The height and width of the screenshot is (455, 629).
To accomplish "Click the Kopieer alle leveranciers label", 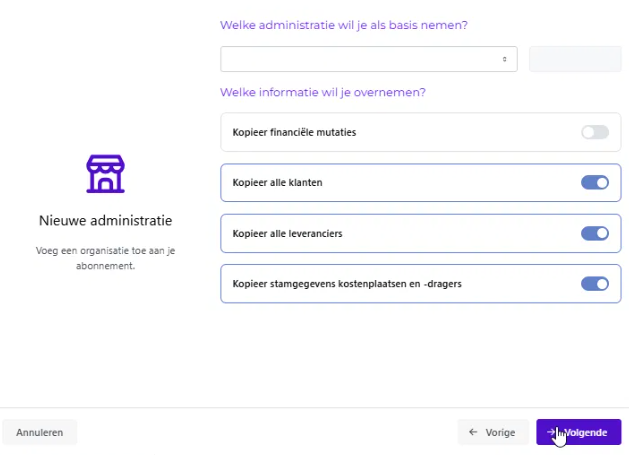I will point(287,234).
